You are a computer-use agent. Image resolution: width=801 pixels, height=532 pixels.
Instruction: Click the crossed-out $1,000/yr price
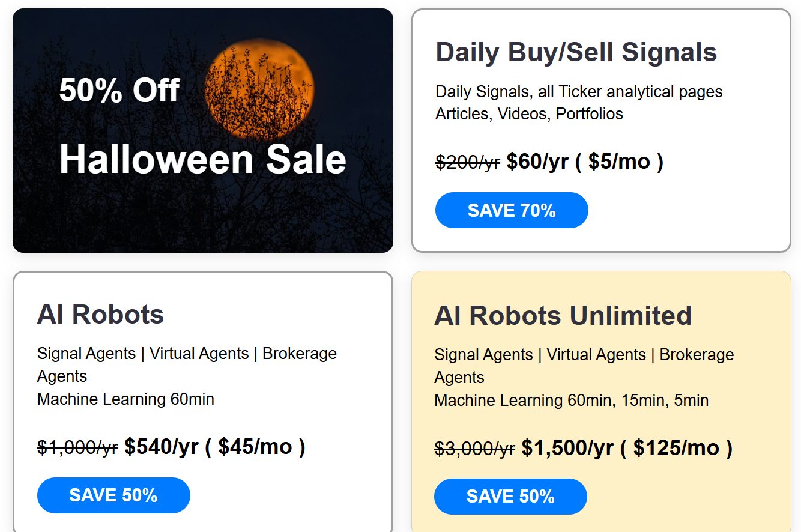click(x=77, y=447)
